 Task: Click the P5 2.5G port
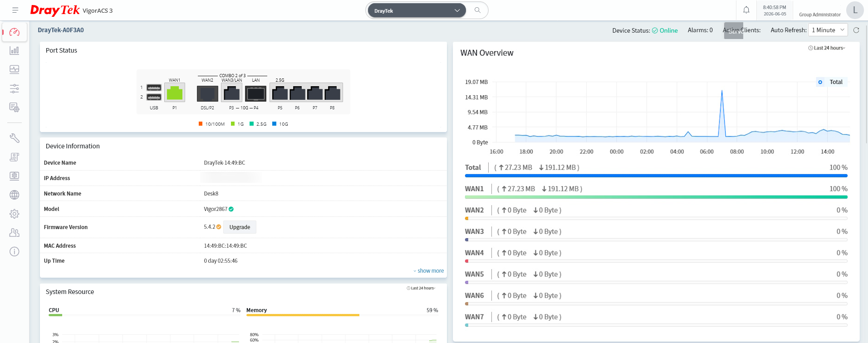[280, 93]
